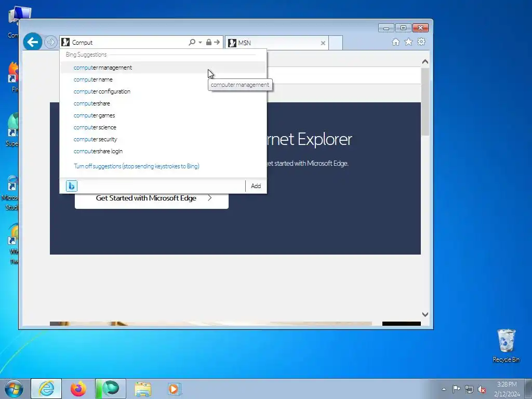Turn off Bing suggestions link

137,166
